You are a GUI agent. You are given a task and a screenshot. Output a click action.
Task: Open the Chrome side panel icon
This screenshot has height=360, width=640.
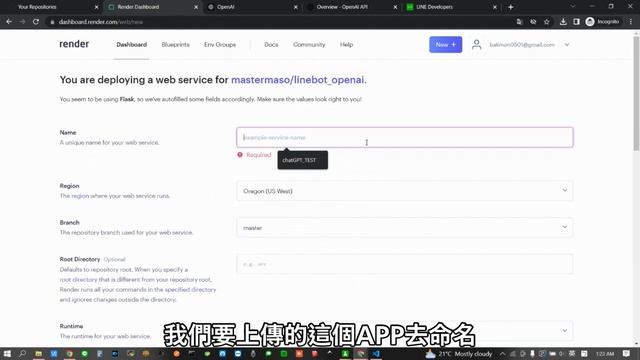576,22
